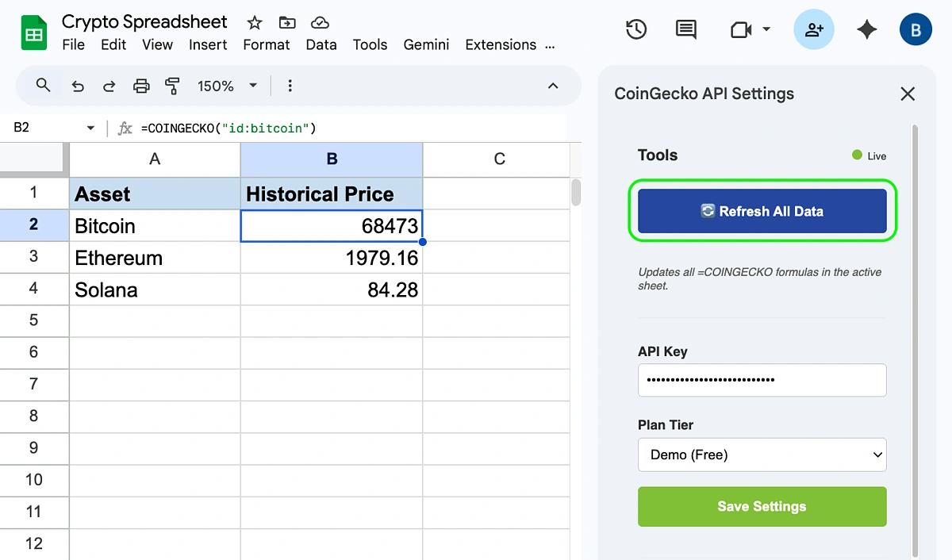952x560 pixels.
Task: Click the Refresh All Data button
Action: click(762, 211)
